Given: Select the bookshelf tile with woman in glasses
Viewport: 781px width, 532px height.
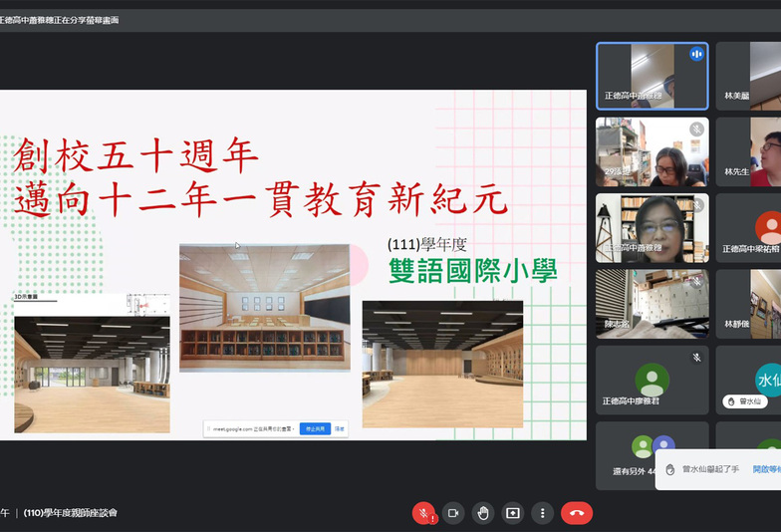Looking at the screenshot, I should [651, 228].
